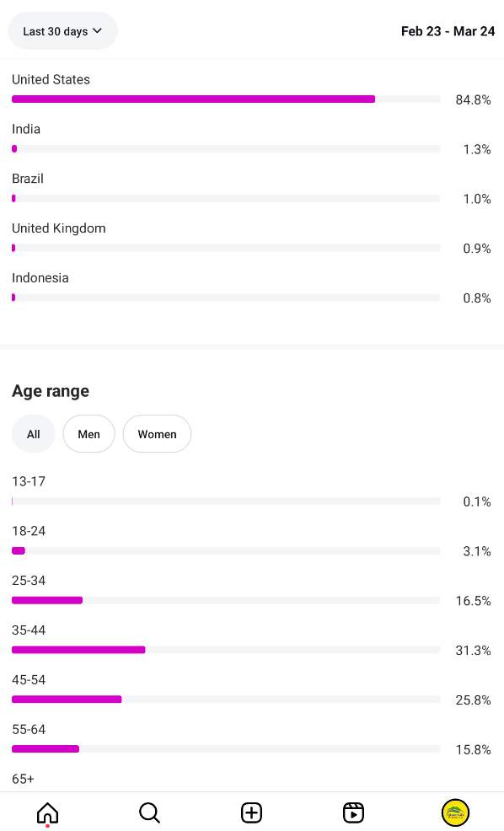Click the Indonesia 0.8% value

(x=477, y=298)
